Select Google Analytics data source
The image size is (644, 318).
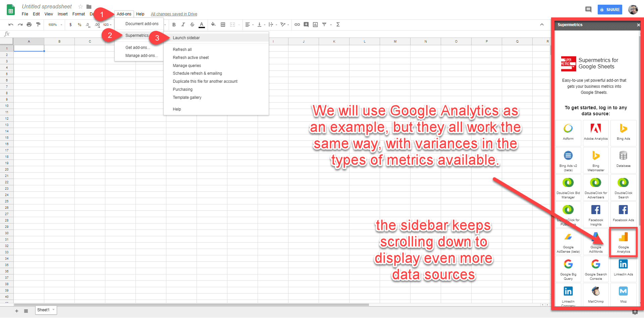pos(623,242)
